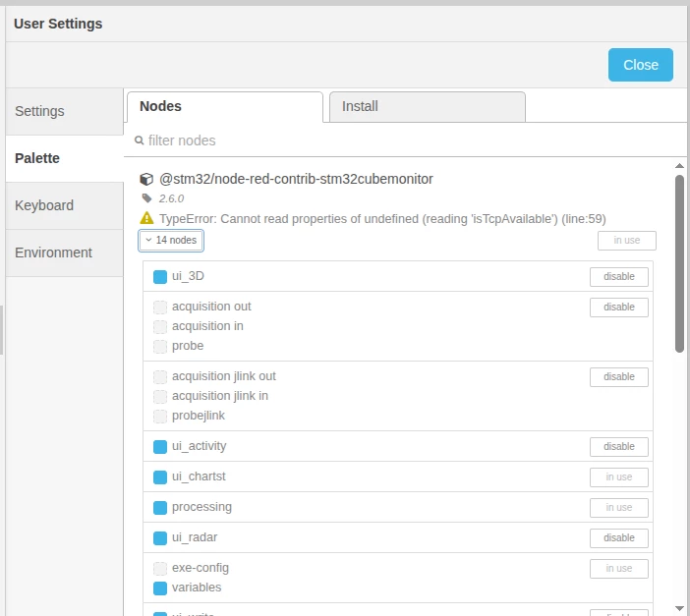Screen dimensions: 690x616
Task: Switch to the Install tab
Action: (428, 106)
